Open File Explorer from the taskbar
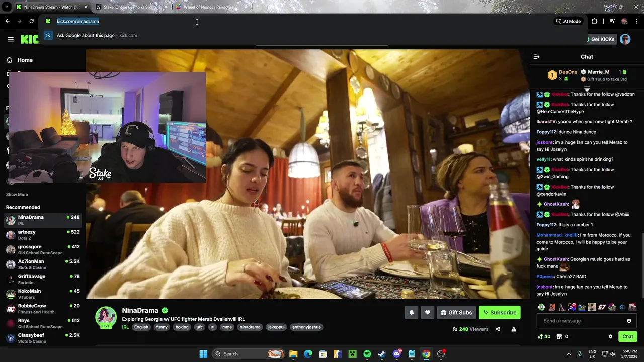Viewport: 644px width, 362px height. (x=293, y=354)
